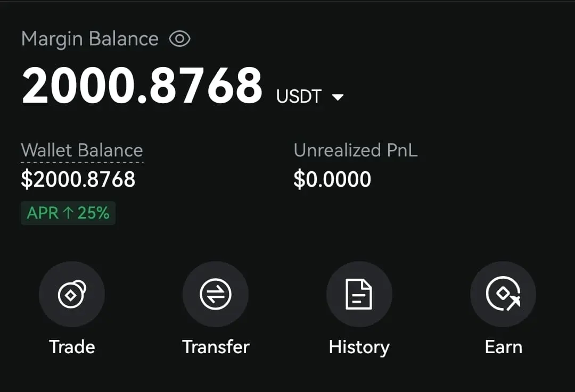
Task: Click the green APR 25% badge
Action: 68,213
